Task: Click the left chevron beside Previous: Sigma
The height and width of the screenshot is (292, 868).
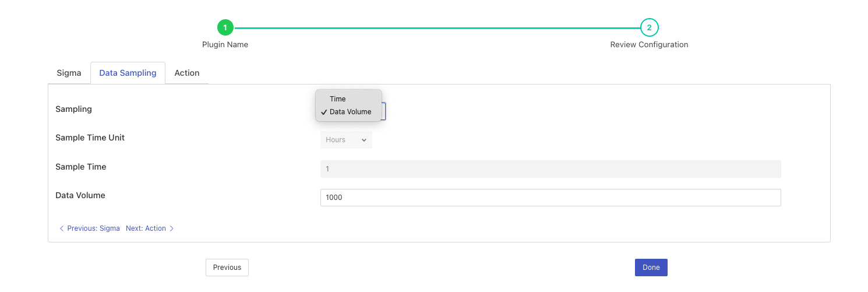Action: 62,228
